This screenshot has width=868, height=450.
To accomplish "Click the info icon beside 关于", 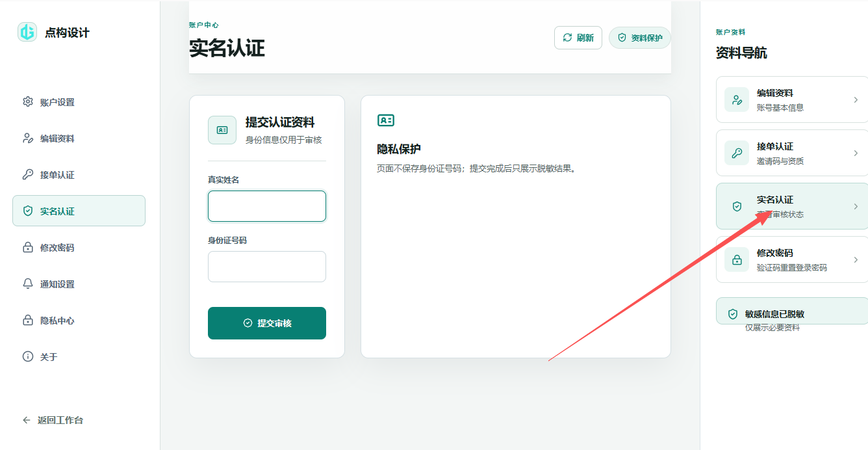I will click(x=27, y=356).
